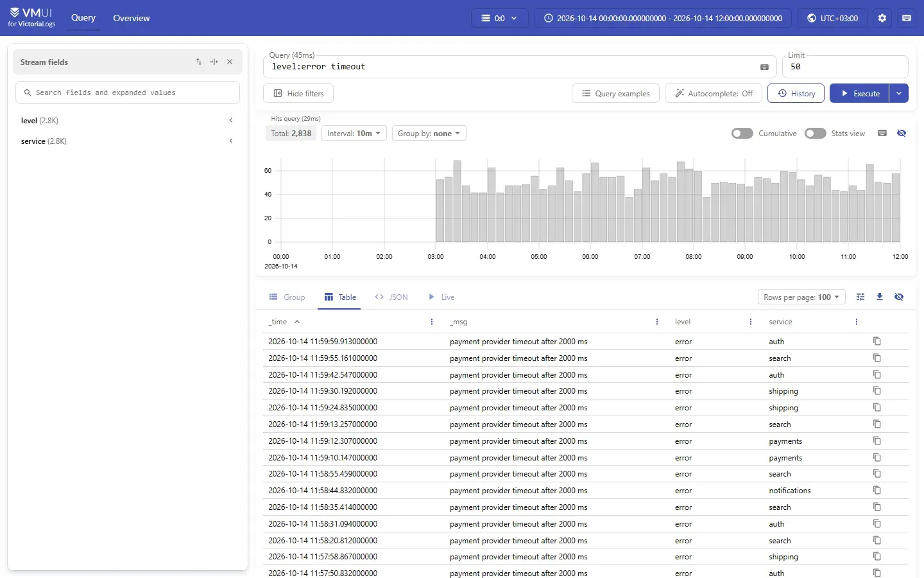
Task: Switch to JSON view tab
Action: pyautogui.click(x=391, y=297)
